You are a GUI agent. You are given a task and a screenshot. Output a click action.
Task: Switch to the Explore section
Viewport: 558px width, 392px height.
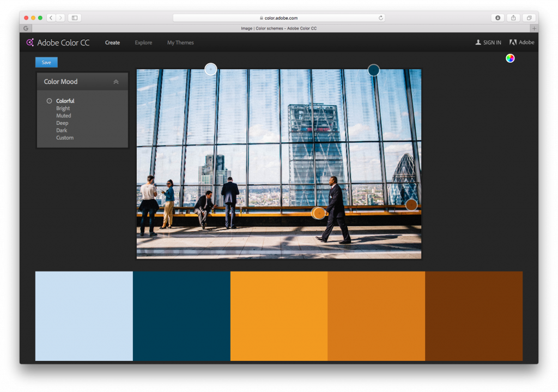[143, 43]
